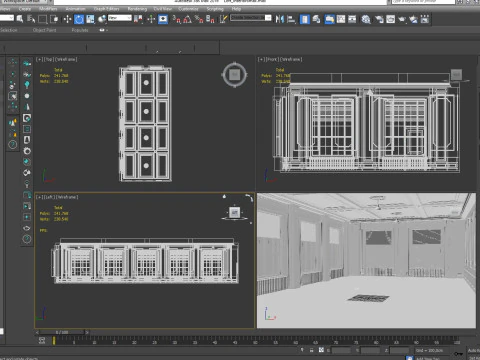Click the Mirror tool icon
Viewport: 480px width, 360px height.
pyautogui.click(x=279, y=19)
